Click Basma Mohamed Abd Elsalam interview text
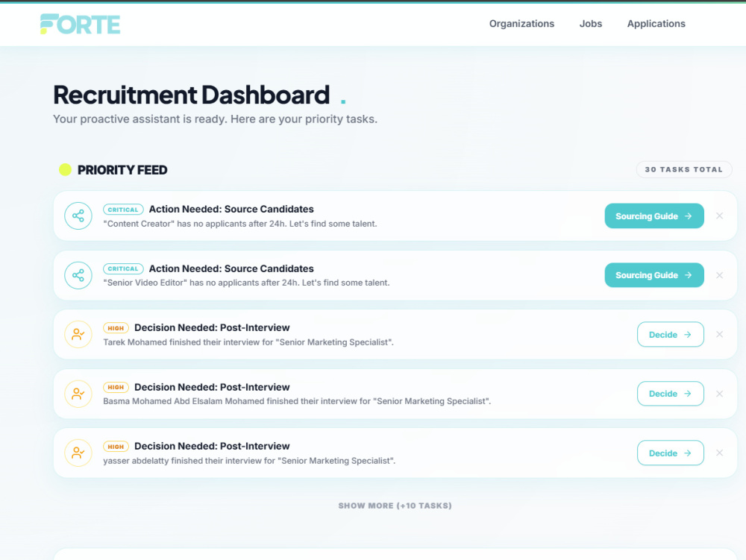This screenshot has height=560, width=746. click(297, 401)
